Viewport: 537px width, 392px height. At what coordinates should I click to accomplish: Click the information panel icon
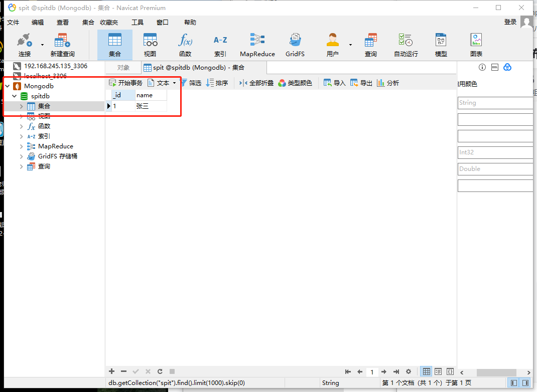click(482, 67)
